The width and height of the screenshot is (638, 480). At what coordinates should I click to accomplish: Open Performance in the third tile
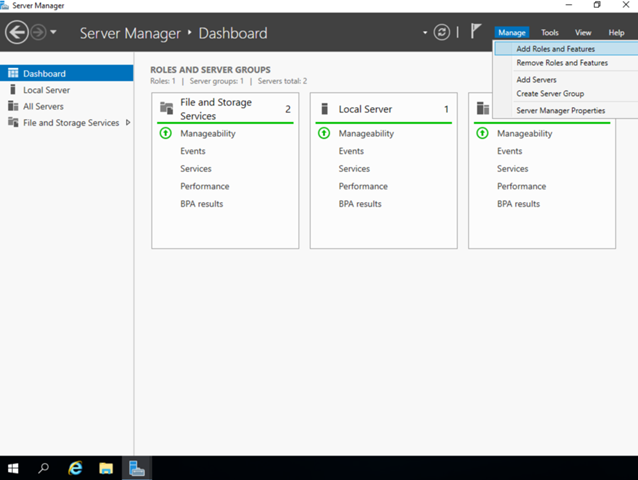pos(521,186)
